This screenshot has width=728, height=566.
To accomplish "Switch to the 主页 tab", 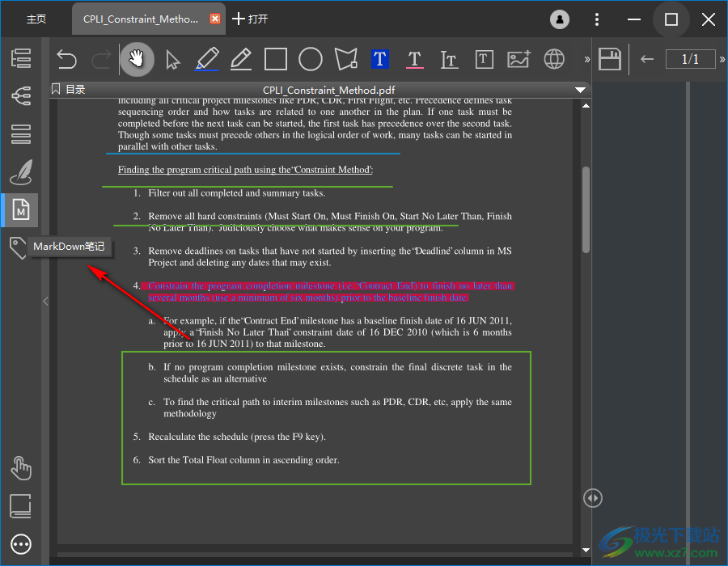I will coord(36,19).
